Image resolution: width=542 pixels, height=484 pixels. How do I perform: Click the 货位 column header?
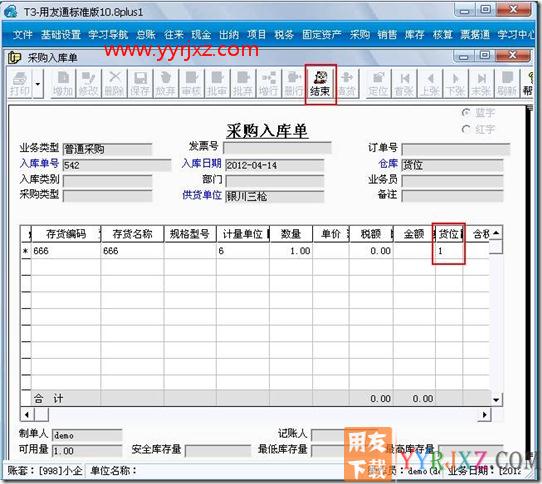449,234
